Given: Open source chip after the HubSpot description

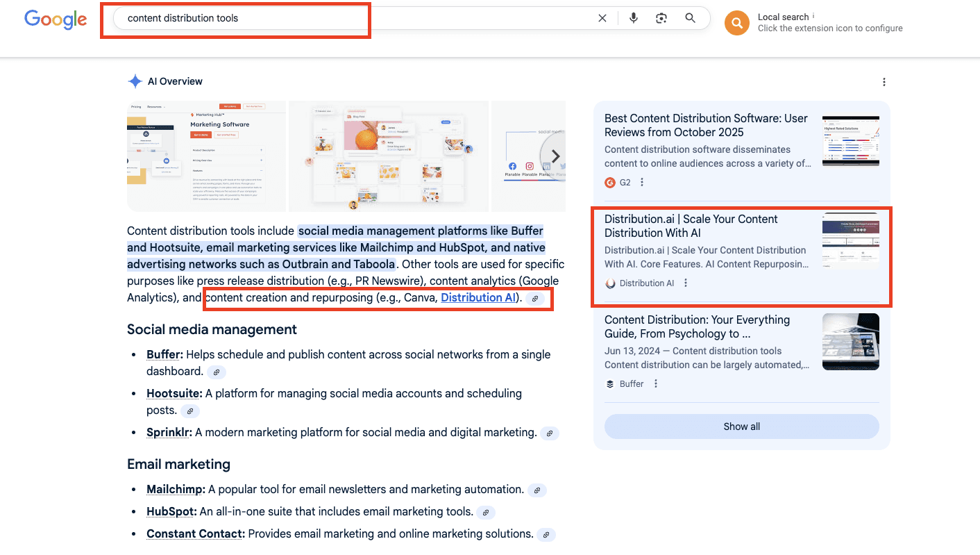Looking at the screenshot, I should click(x=486, y=513).
